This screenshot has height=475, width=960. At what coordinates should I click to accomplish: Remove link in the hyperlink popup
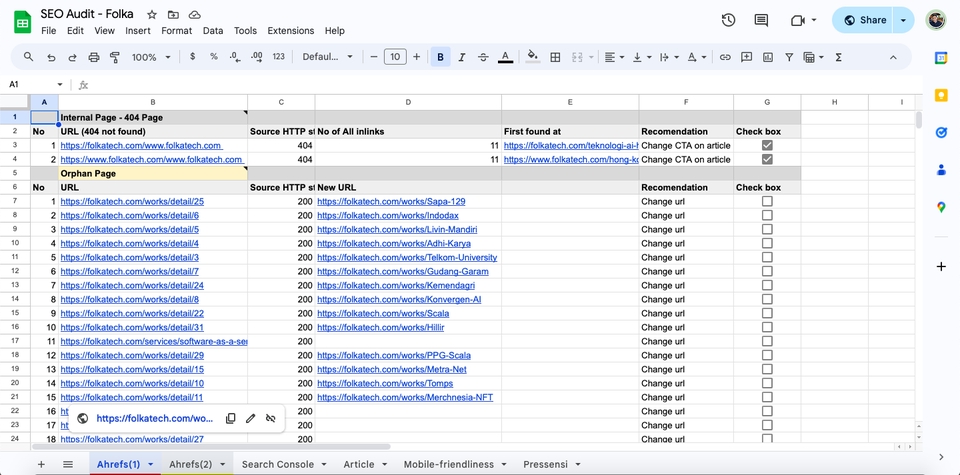pyautogui.click(x=271, y=419)
